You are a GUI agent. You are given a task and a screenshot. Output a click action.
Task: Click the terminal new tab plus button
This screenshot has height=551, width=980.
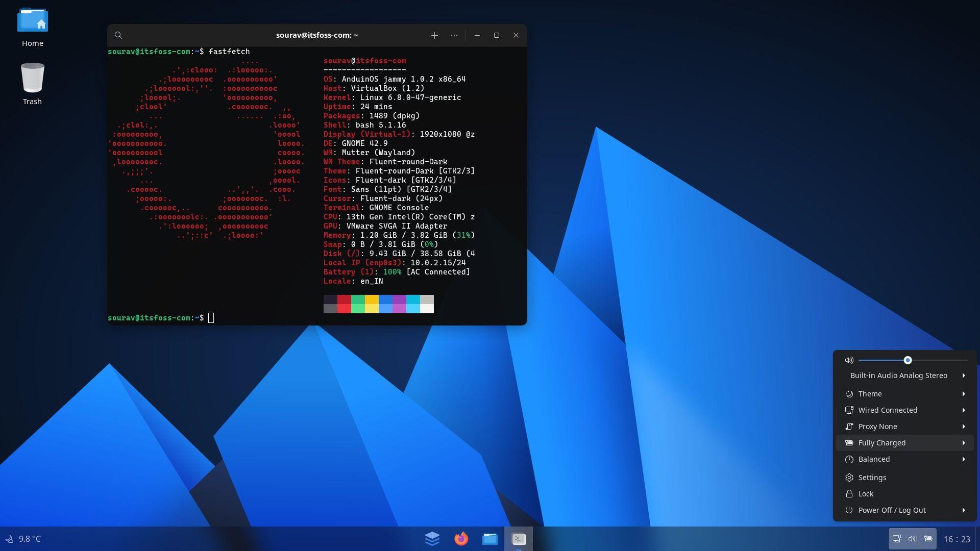click(x=433, y=35)
